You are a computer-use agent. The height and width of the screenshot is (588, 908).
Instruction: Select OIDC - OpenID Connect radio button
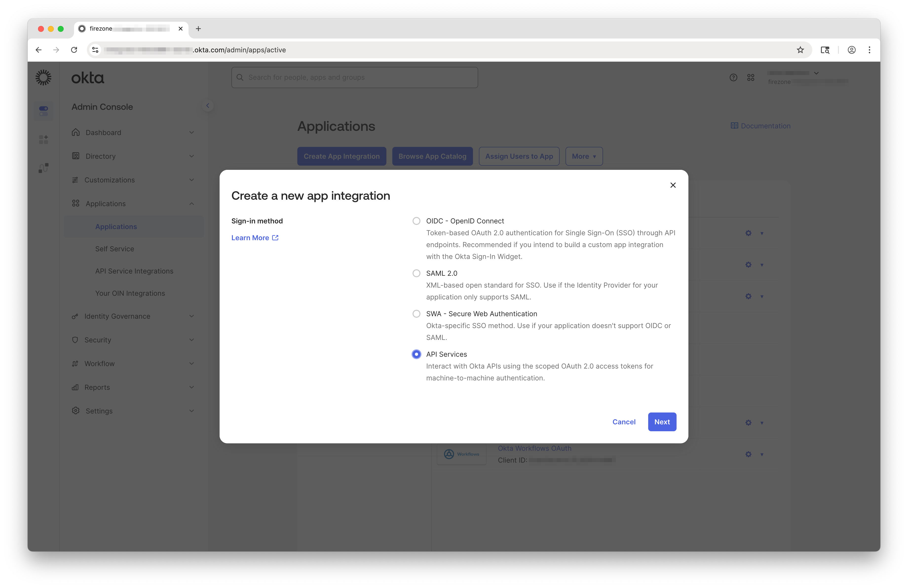click(x=416, y=221)
